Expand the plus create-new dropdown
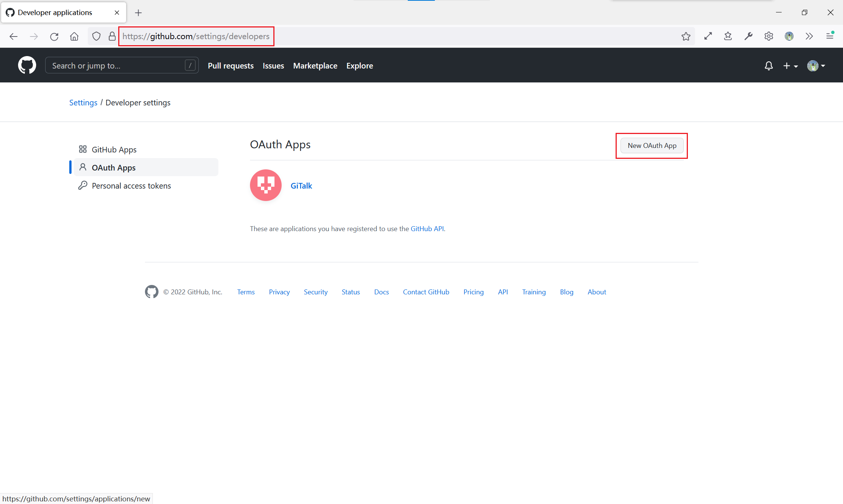 point(790,66)
